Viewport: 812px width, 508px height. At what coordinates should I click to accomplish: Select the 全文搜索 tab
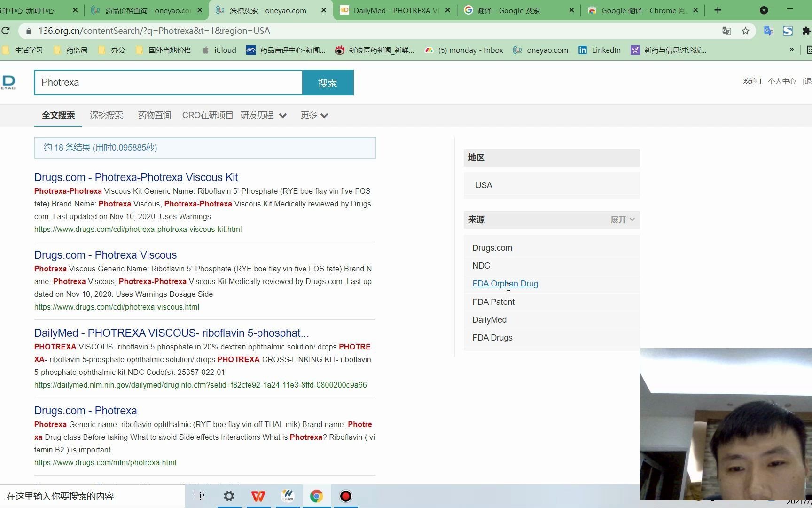pos(58,115)
